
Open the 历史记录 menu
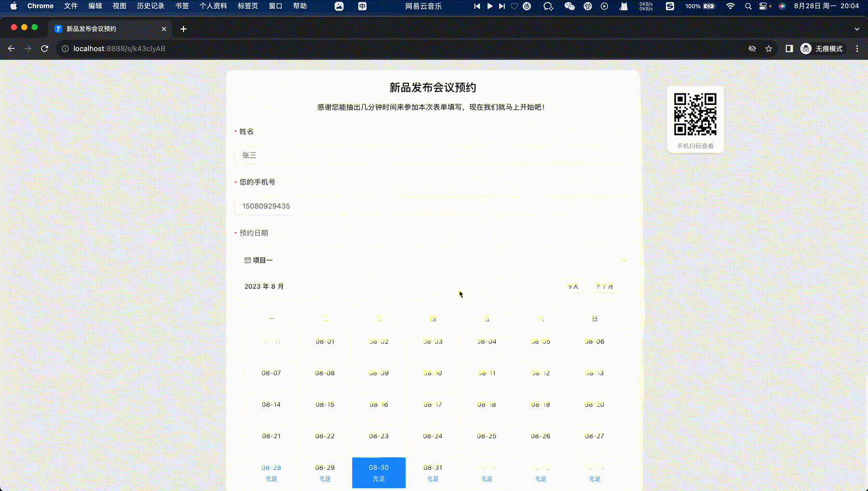click(x=150, y=6)
